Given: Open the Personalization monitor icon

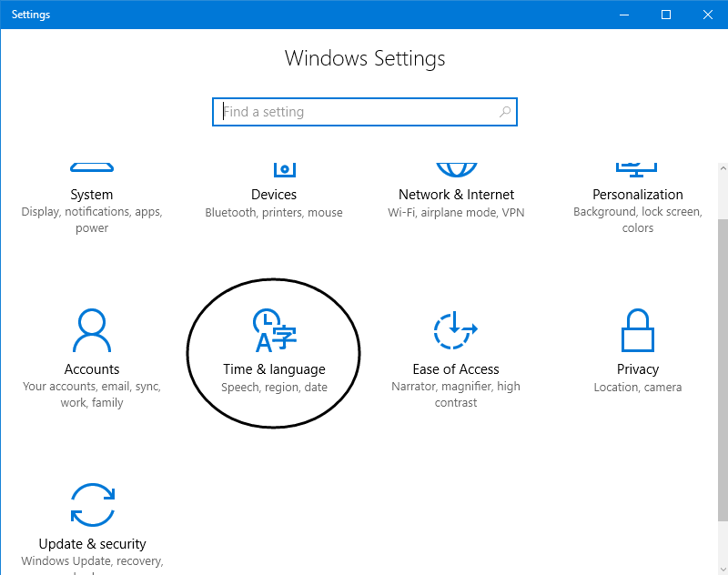Looking at the screenshot, I should pos(636,170).
